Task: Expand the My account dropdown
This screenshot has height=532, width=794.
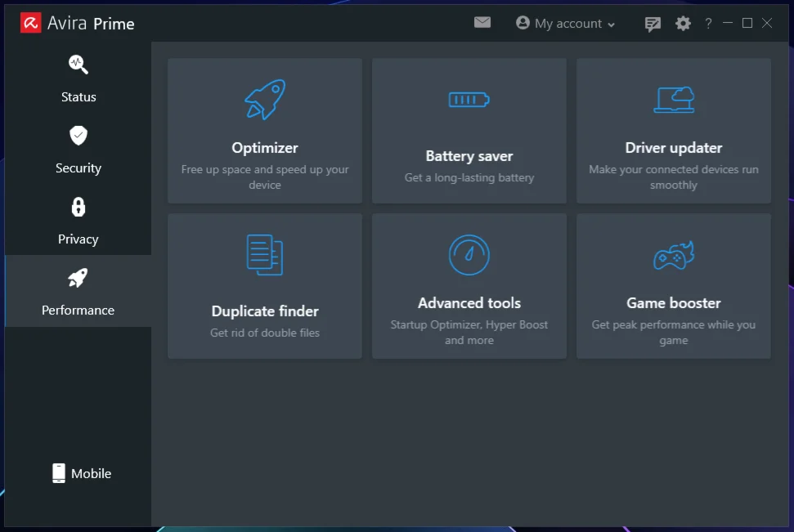Action: pyautogui.click(x=566, y=24)
